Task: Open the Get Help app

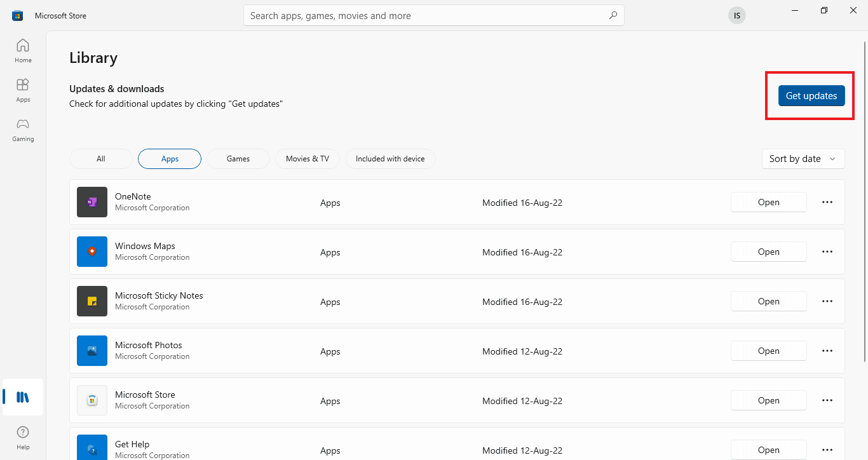Action: [768, 449]
